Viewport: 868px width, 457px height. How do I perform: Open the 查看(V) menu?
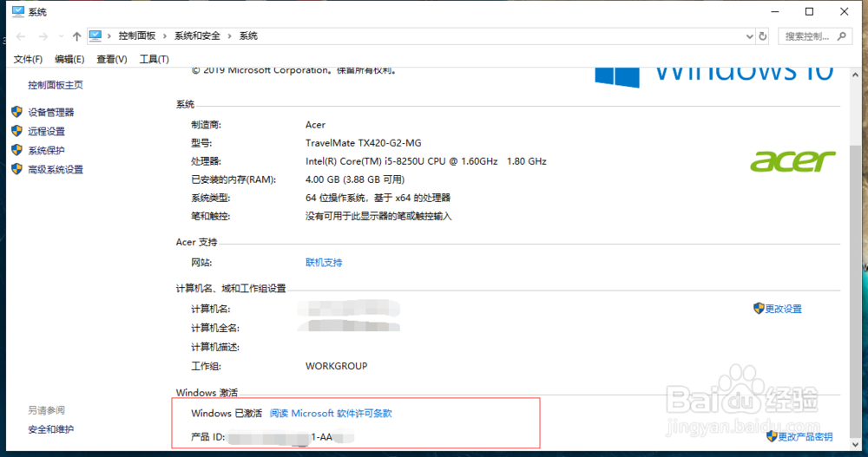pos(112,59)
